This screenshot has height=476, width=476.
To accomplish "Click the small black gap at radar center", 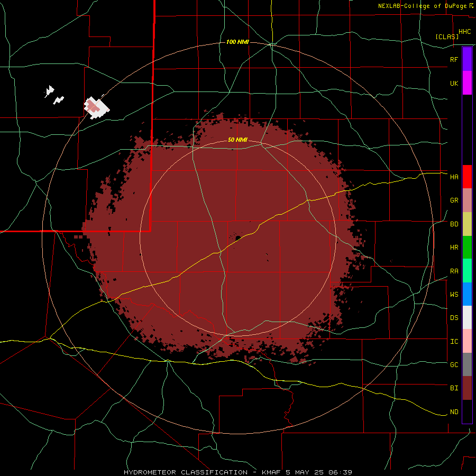I will pyautogui.click(x=238, y=237).
